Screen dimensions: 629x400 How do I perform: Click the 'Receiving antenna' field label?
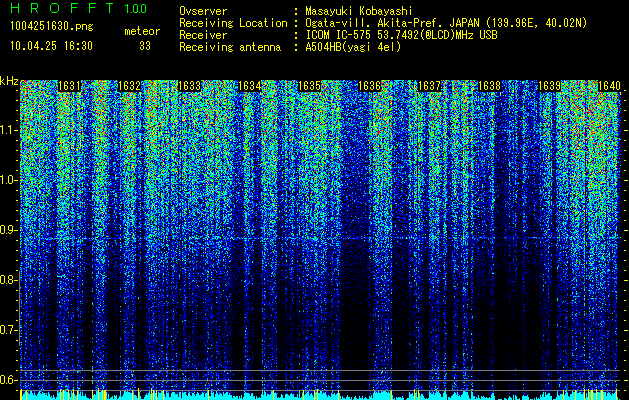click(x=230, y=47)
